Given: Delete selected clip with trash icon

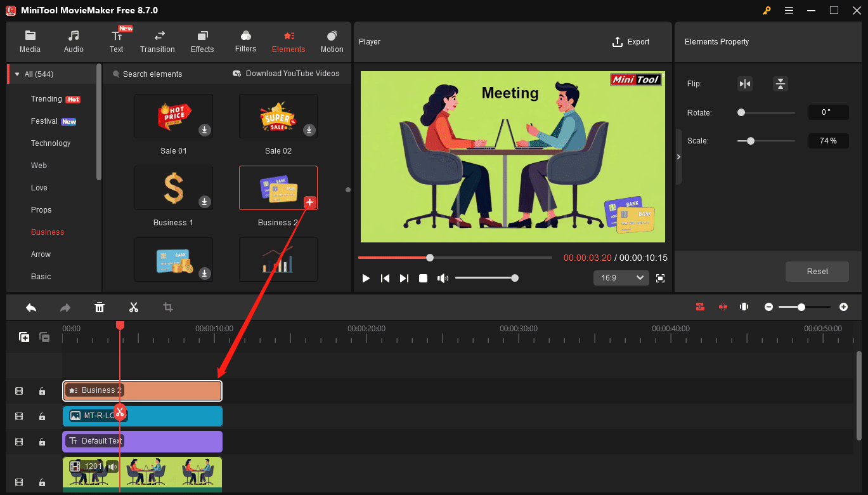Looking at the screenshot, I should pos(100,307).
